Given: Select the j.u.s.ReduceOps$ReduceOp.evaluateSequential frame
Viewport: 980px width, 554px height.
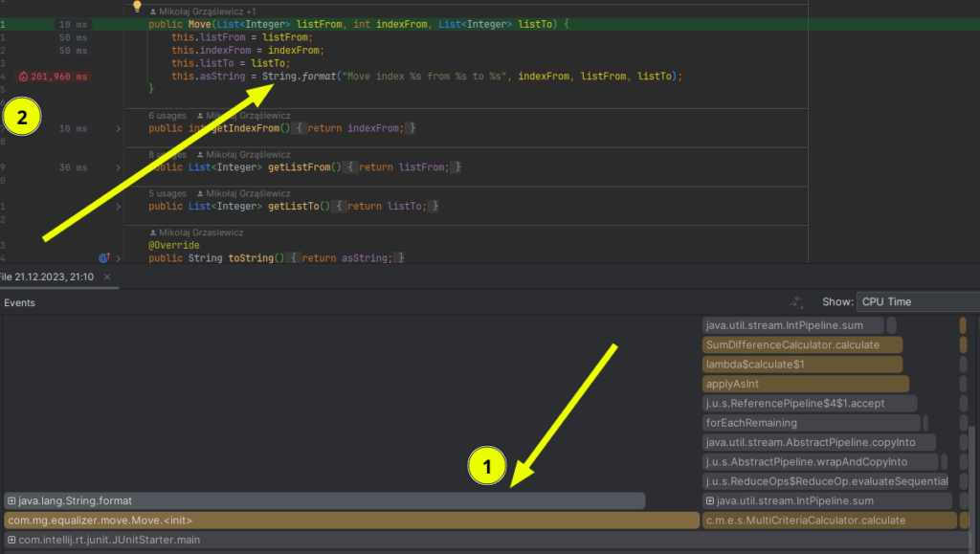Looking at the screenshot, I should 826,481.
